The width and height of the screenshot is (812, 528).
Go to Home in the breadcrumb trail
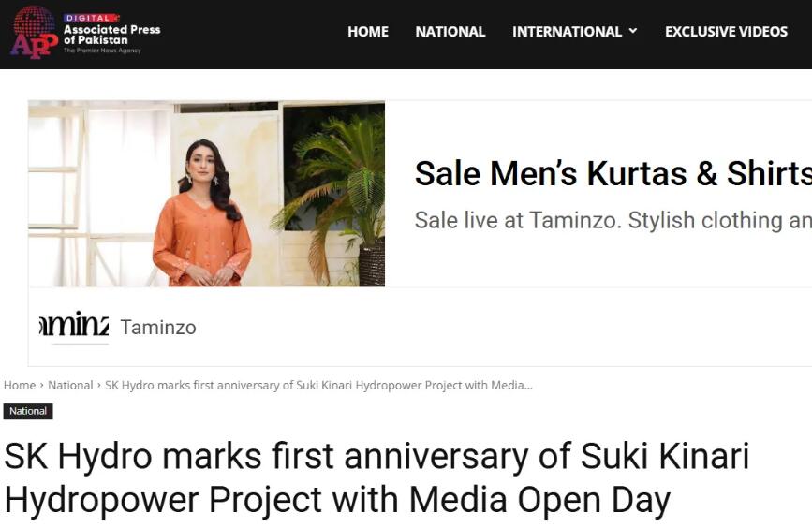coord(20,385)
